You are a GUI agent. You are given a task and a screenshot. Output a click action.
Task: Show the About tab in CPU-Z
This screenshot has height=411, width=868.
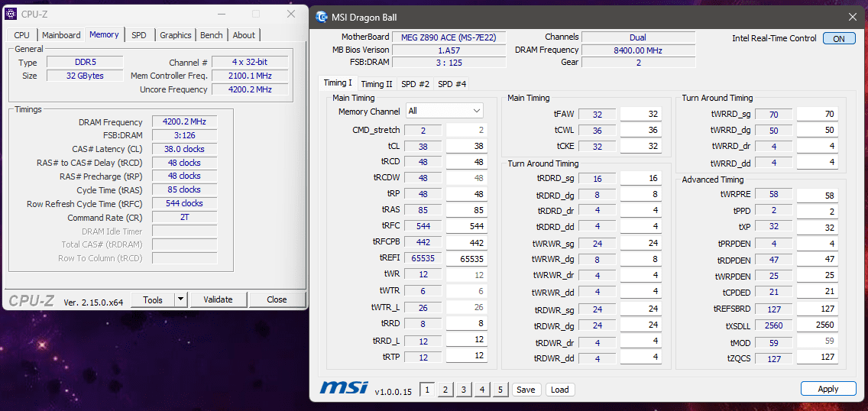tap(244, 35)
